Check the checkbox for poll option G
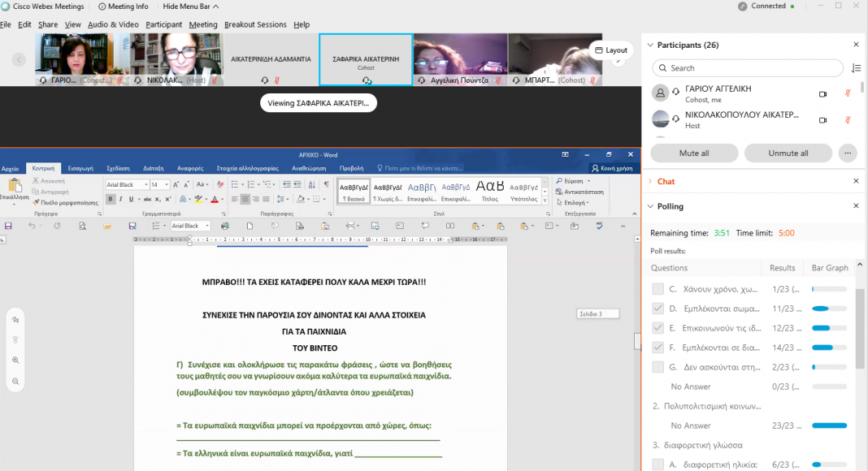 pyautogui.click(x=658, y=367)
